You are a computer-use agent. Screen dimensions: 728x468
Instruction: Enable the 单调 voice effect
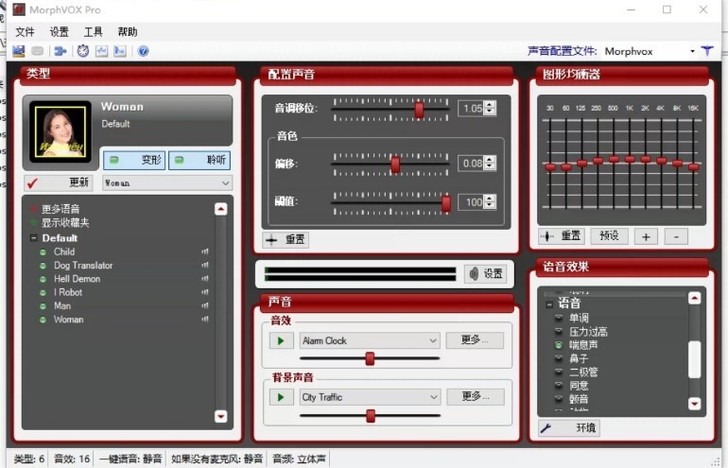point(559,318)
